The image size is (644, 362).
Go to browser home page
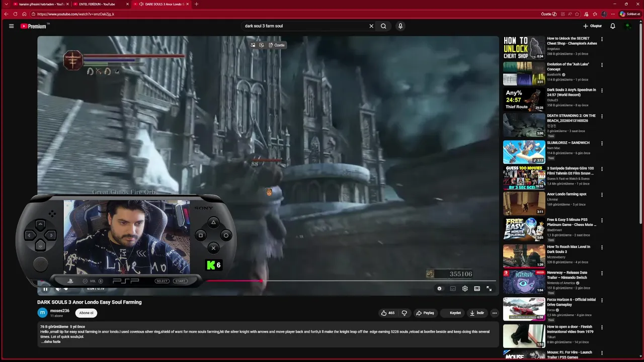24,14
